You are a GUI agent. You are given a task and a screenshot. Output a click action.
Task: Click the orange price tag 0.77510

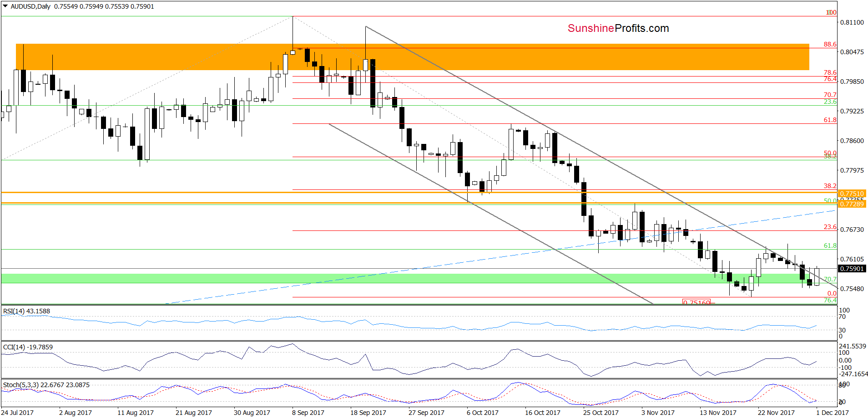tap(852, 194)
